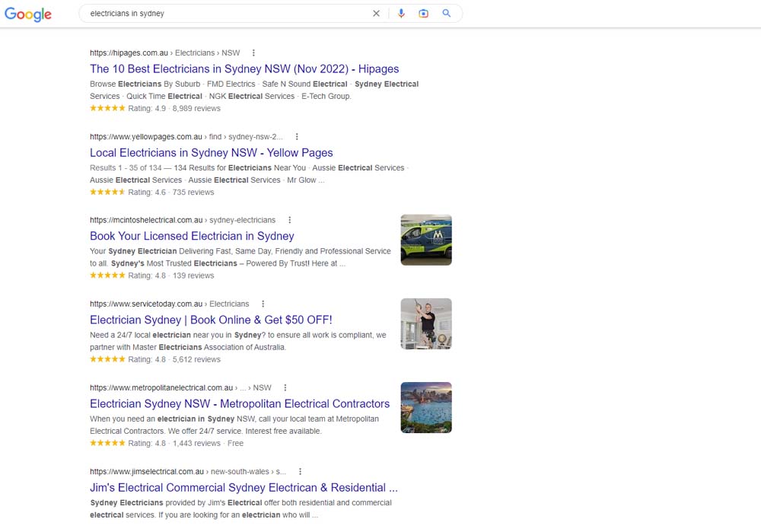Click the 'Results 1 - 35 of 134' snippet text
Image resolution: width=761 pixels, height=532 pixels.
pos(126,168)
